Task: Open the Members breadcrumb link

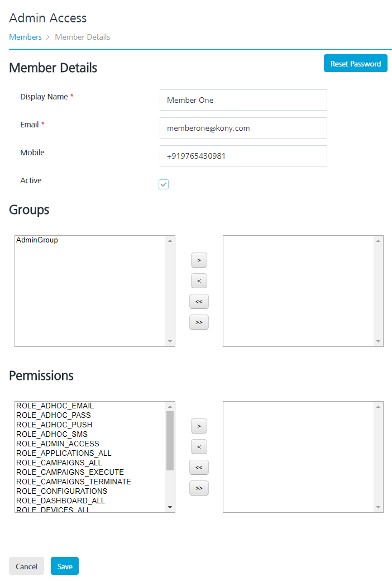Action: click(x=25, y=37)
